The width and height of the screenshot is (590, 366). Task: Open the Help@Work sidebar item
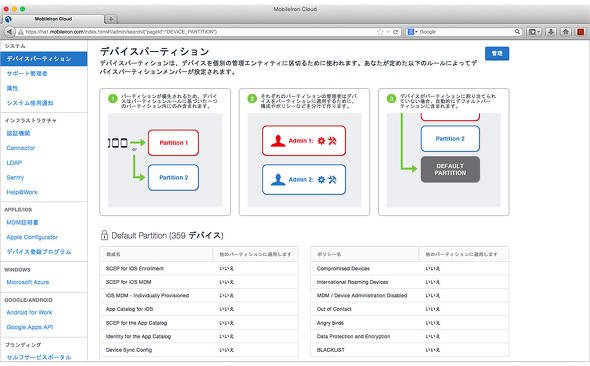pos(22,192)
